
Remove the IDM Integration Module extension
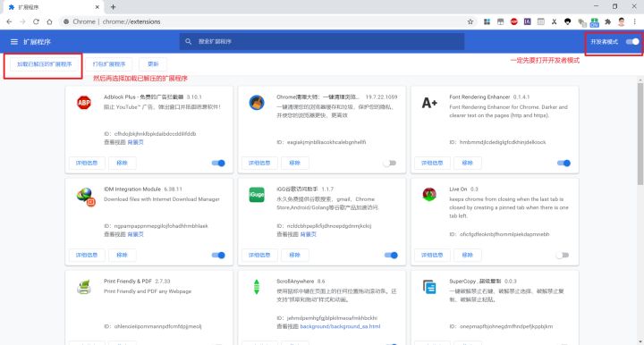122,255
